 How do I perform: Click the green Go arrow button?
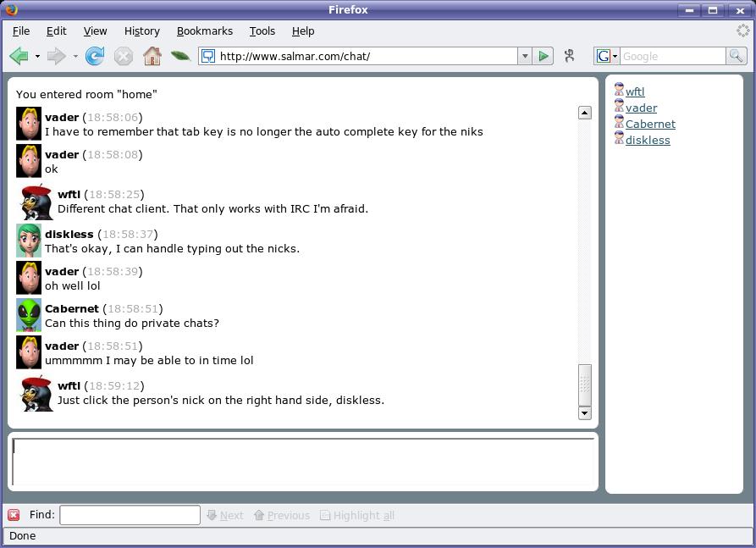(544, 56)
